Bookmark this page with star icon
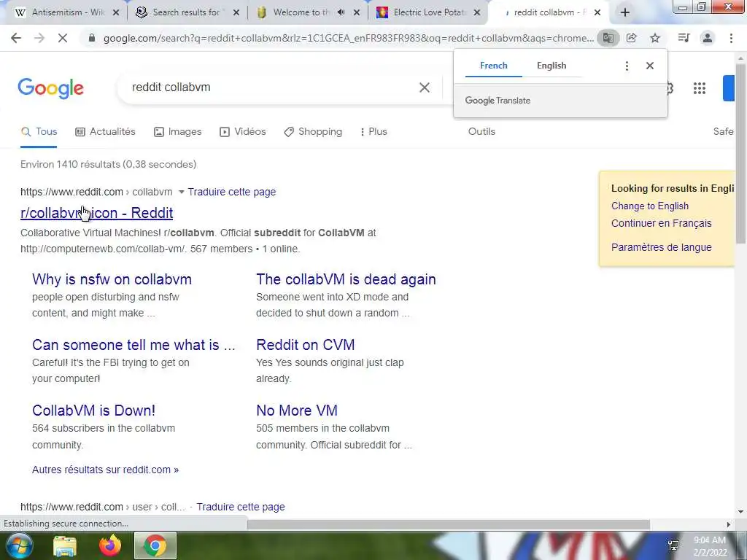 (655, 38)
